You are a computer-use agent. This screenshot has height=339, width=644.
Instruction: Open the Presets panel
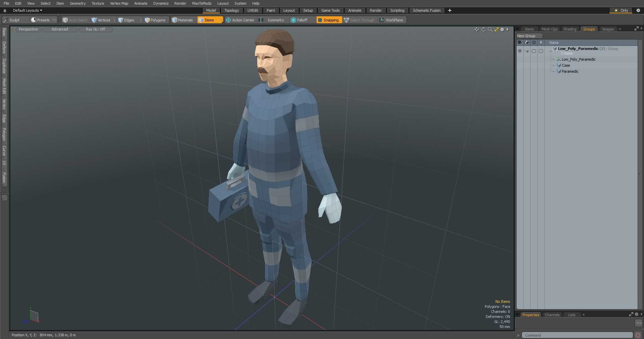44,20
